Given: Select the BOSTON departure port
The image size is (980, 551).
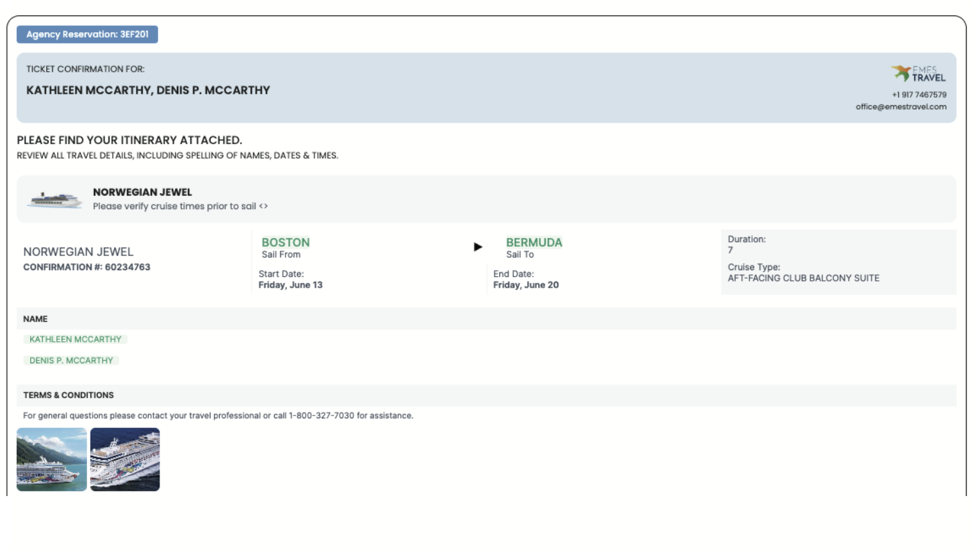Looking at the screenshot, I should point(286,242).
